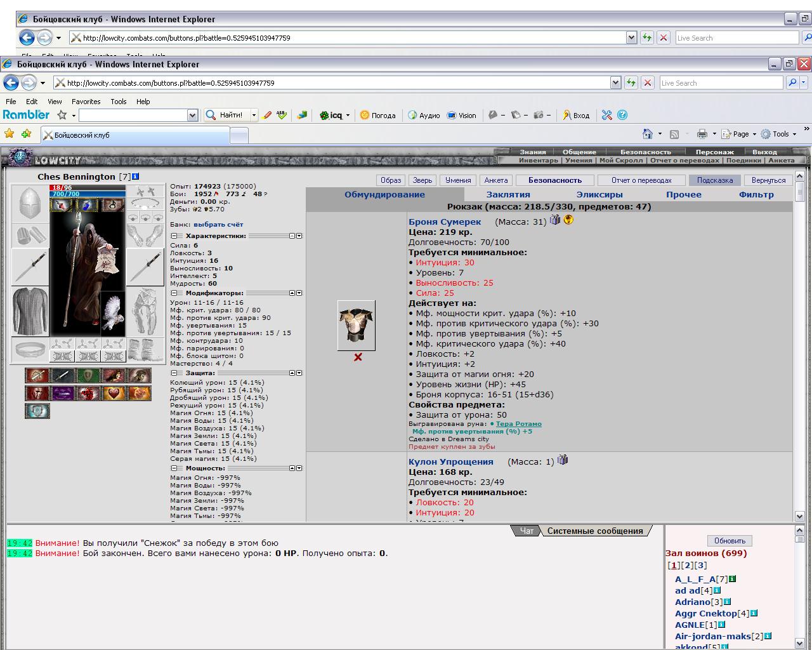Click the white owl pet image
The height and width of the screenshot is (650, 812).
113,314
